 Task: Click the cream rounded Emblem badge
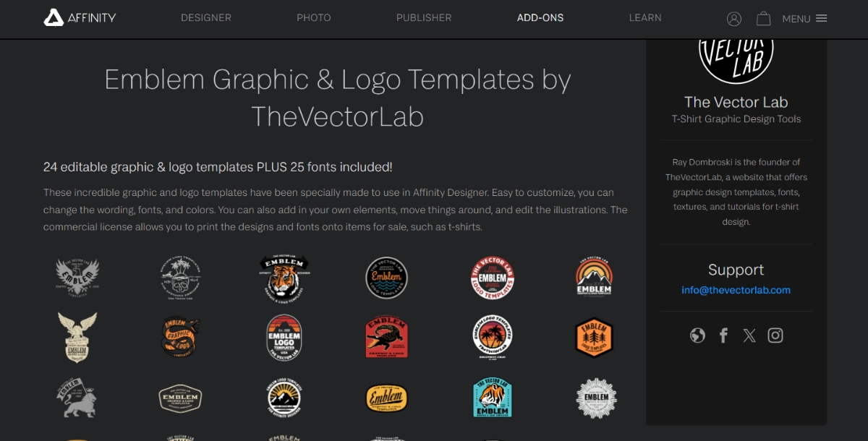pyautogui.click(x=180, y=398)
